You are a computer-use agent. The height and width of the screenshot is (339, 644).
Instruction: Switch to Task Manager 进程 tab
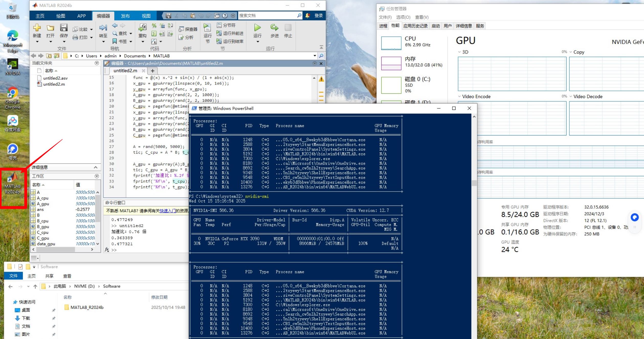pyautogui.click(x=383, y=26)
